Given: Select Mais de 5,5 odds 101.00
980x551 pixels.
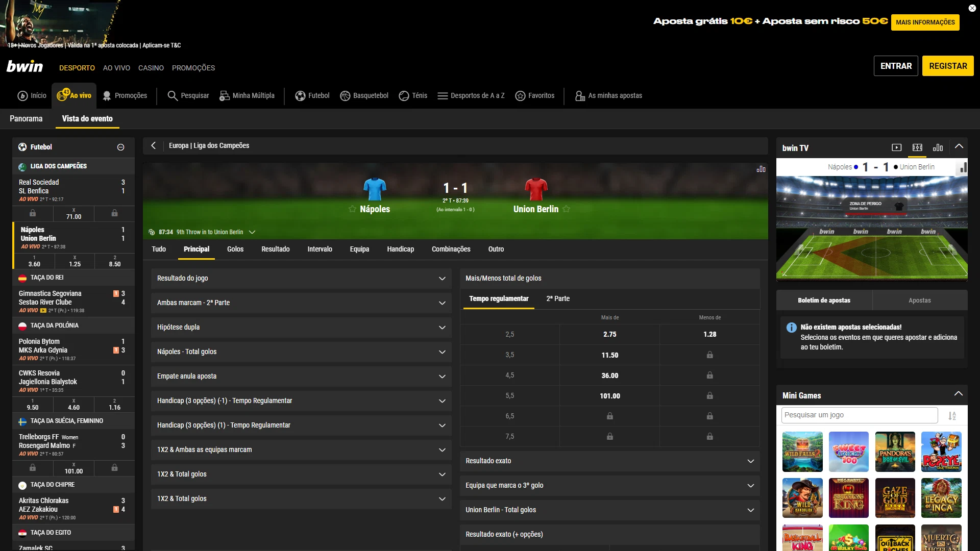Looking at the screenshot, I should pyautogui.click(x=609, y=396).
